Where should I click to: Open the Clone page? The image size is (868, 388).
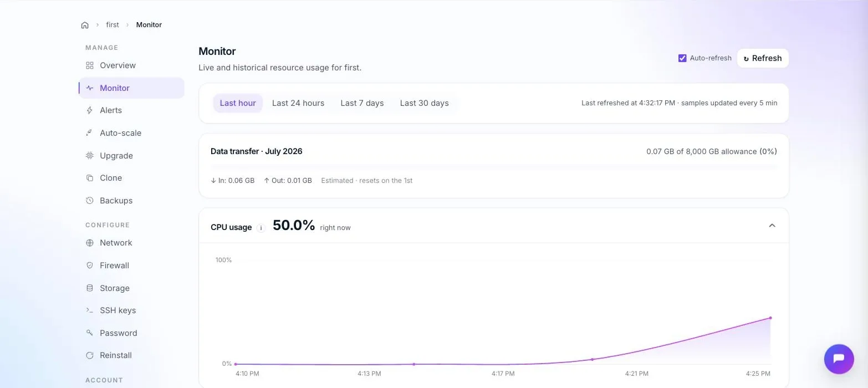(x=131, y=178)
